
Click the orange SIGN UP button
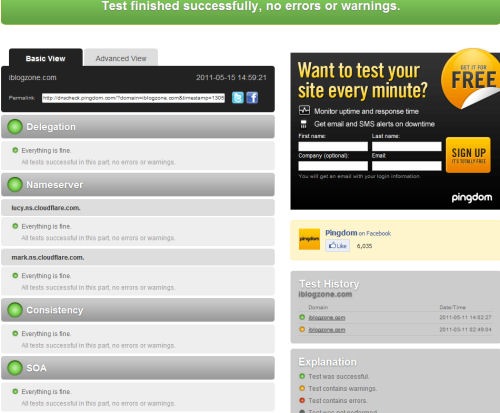click(468, 155)
